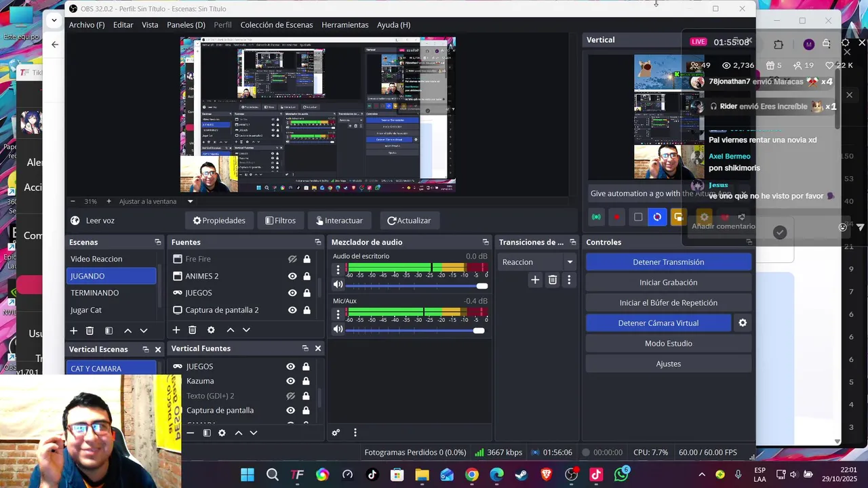Viewport: 868px width, 488px height.
Task: Open gear settings in Vertical Fuentes toolbar
Action: click(222, 433)
